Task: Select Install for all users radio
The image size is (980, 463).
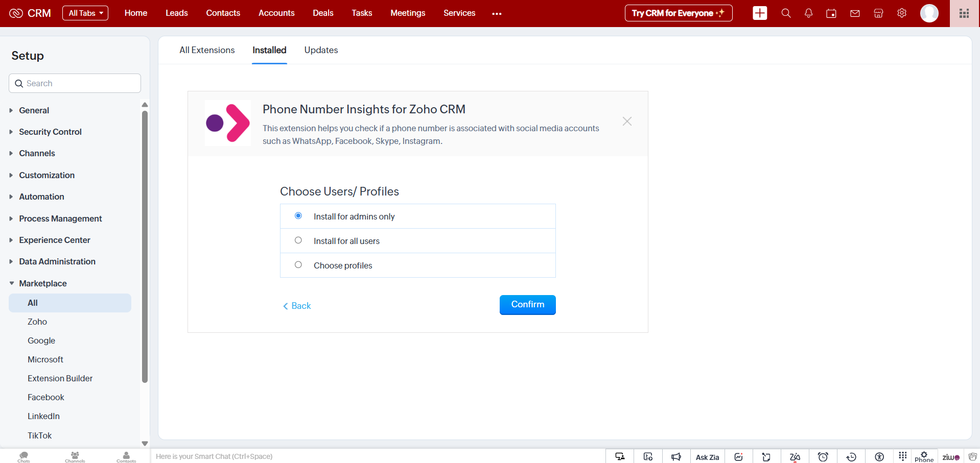Action: 298,240
